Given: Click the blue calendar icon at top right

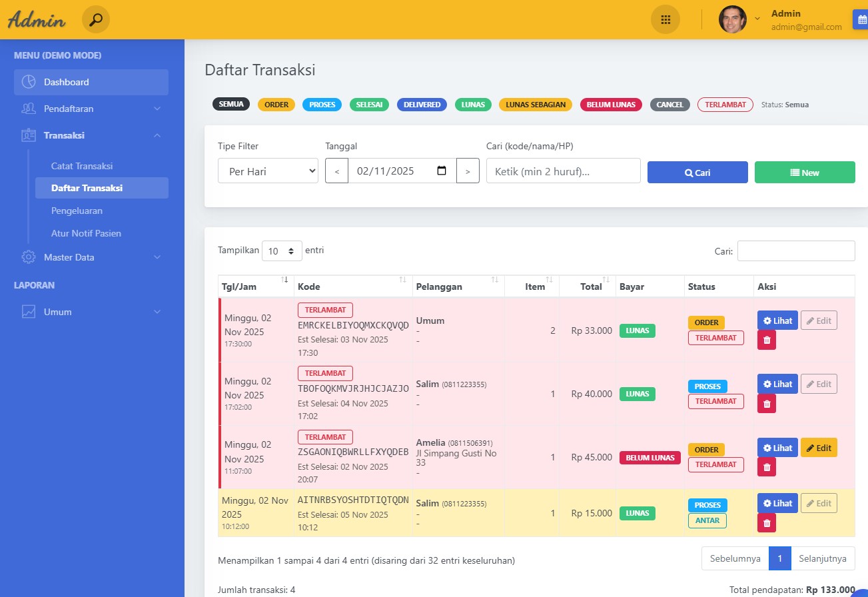Looking at the screenshot, I should [x=861, y=19].
